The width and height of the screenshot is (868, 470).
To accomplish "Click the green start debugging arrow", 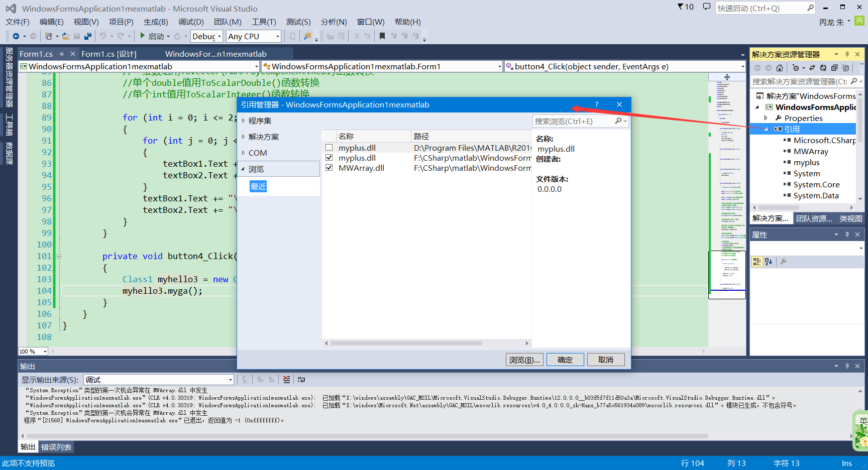I will (x=143, y=36).
